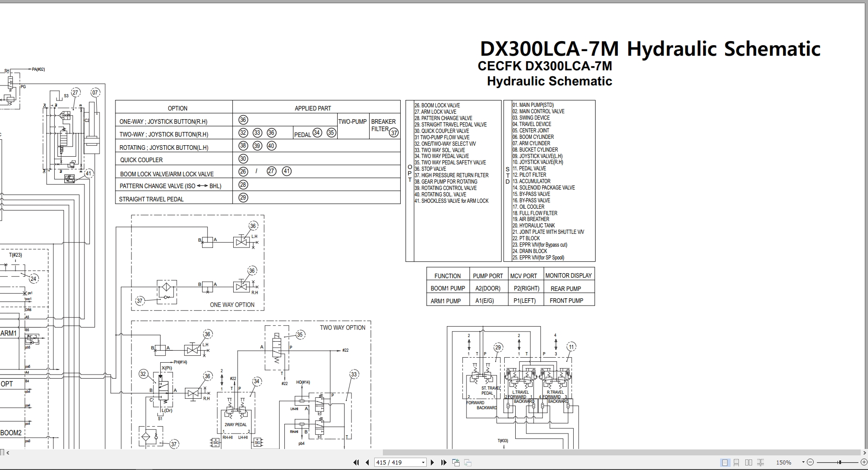Click 30. QUICK COUPLER VALVE entry
The width and height of the screenshot is (868, 470).
click(x=442, y=131)
